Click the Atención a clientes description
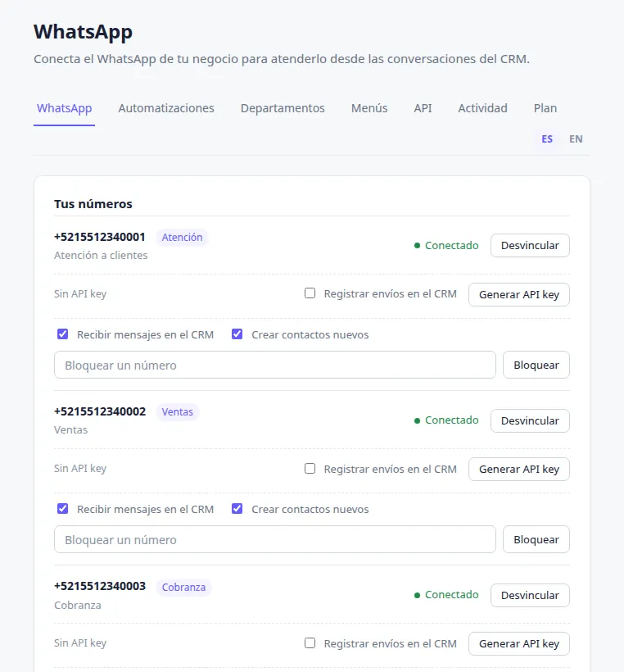 click(x=101, y=256)
